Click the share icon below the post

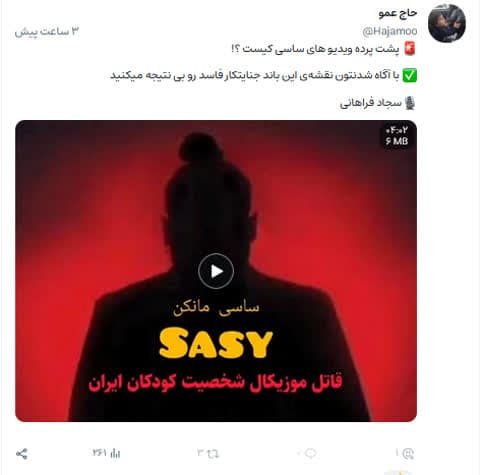[22, 454]
